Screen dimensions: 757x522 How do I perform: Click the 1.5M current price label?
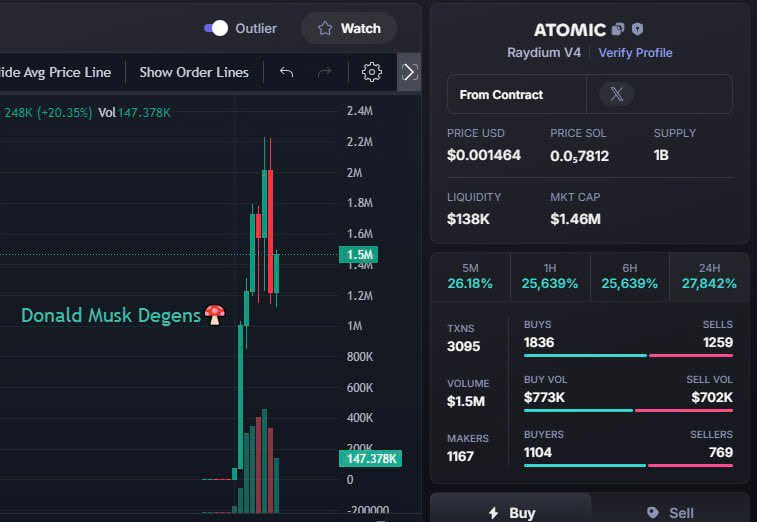point(358,254)
